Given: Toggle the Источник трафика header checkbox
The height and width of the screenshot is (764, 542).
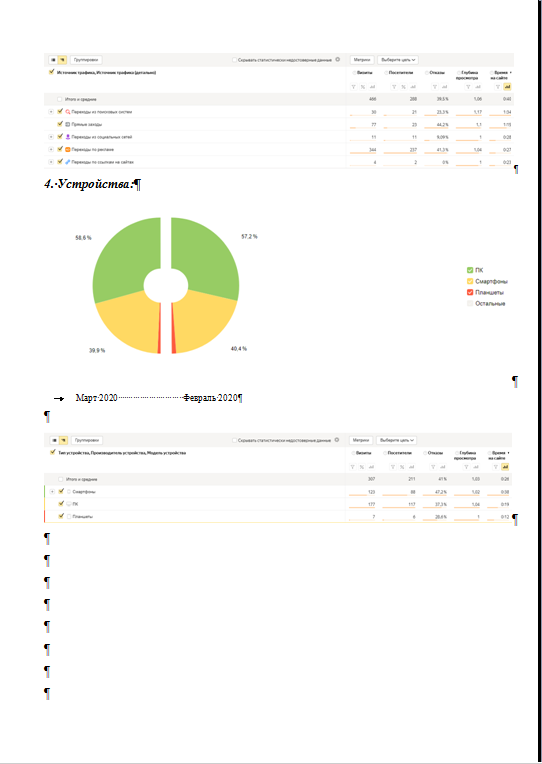Looking at the screenshot, I should click(52, 73).
